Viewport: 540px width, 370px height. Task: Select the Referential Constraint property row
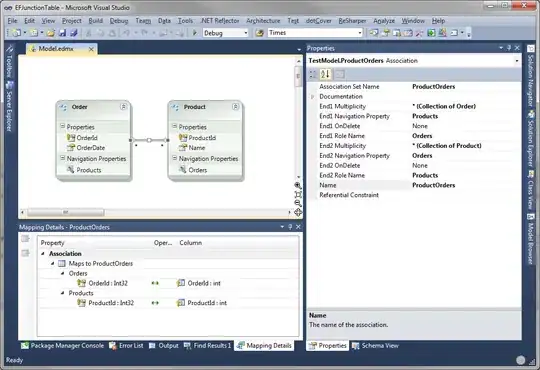point(414,195)
